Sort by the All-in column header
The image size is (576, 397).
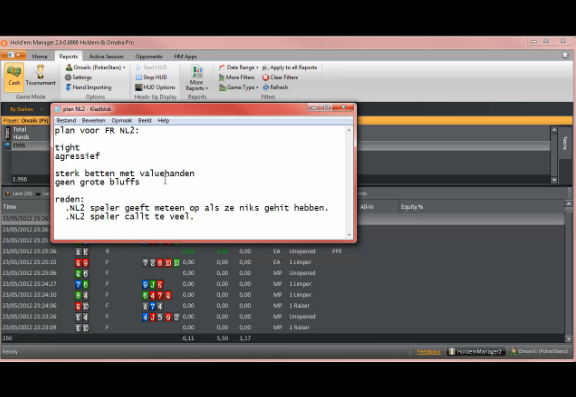[x=367, y=207]
